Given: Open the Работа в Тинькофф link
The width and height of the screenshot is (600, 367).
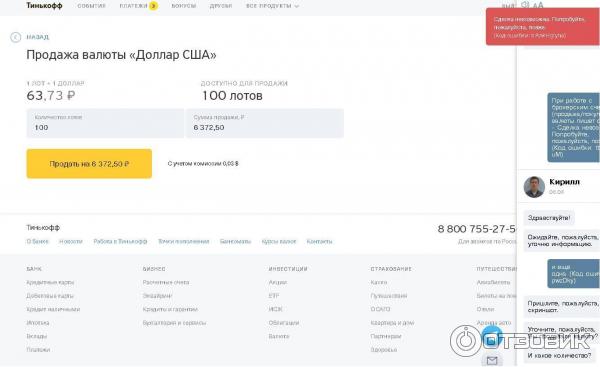Looking at the screenshot, I should click(x=121, y=241).
